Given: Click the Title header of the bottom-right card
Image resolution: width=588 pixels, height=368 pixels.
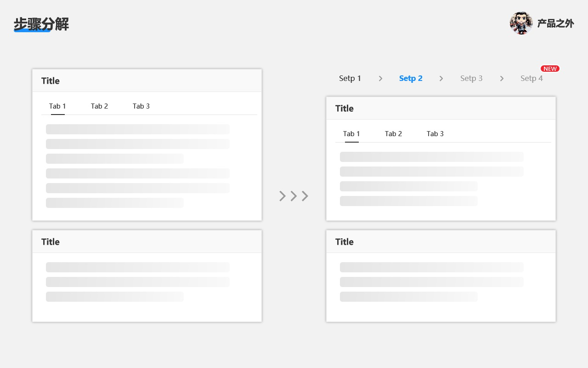Looking at the screenshot, I should [345, 242].
